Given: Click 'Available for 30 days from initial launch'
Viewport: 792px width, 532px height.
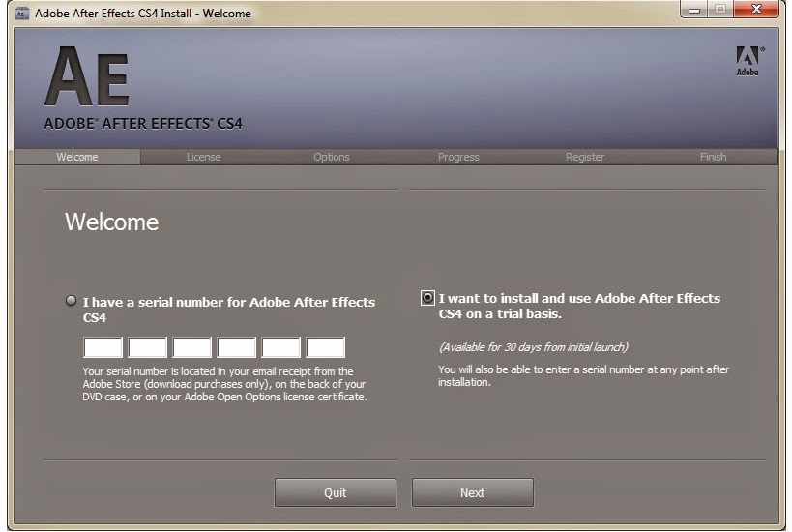Looking at the screenshot, I should [534, 347].
